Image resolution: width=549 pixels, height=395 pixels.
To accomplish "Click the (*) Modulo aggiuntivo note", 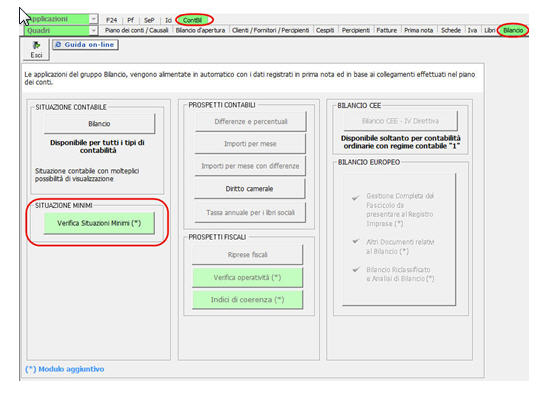I will click(65, 369).
